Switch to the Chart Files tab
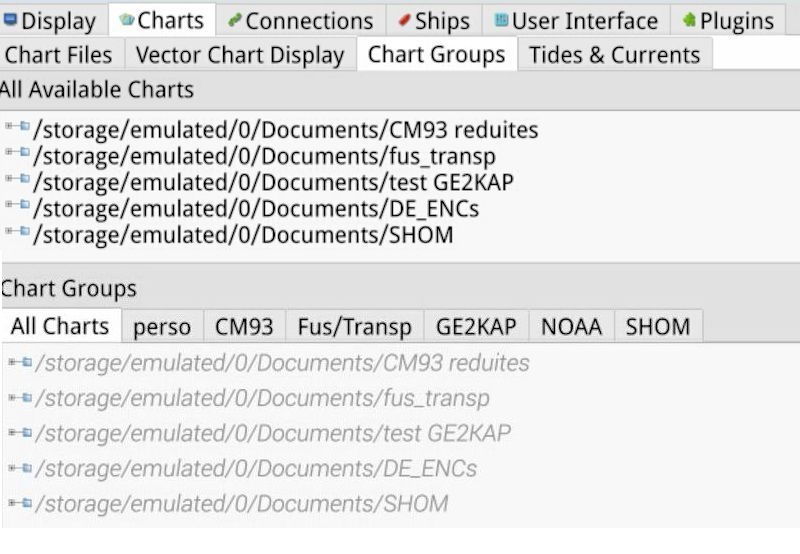The image size is (800, 554). (x=62, y=55)
